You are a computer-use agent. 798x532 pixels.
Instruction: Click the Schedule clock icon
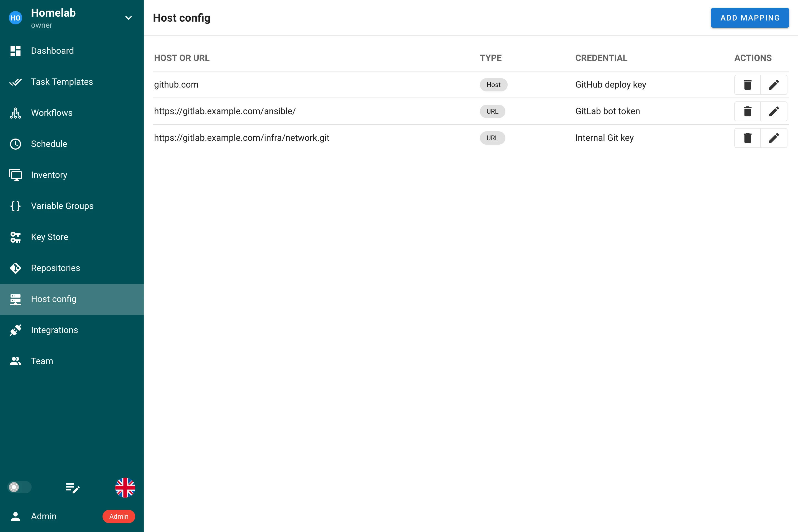pos(16,144)
